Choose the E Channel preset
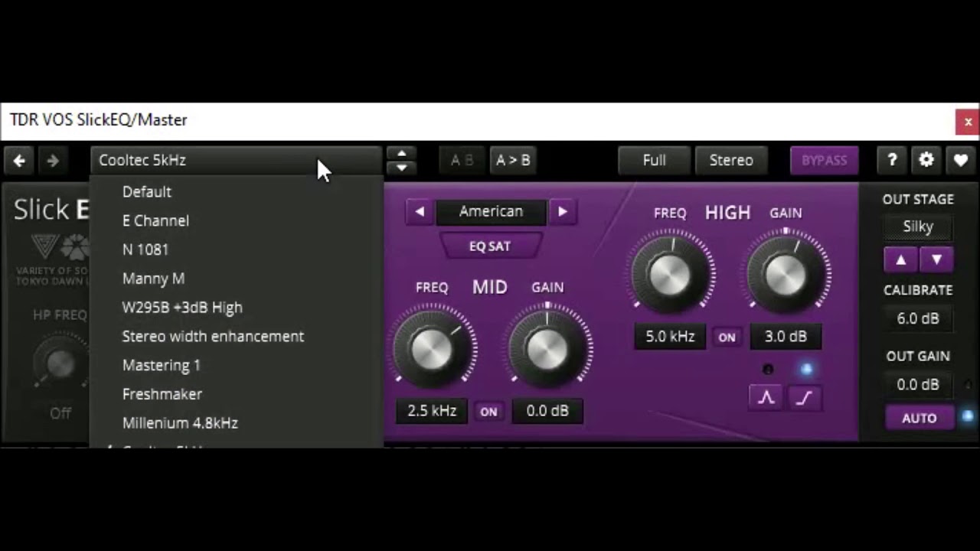The height and width of the screenshot is (551, 980). [x=237, y=221]
